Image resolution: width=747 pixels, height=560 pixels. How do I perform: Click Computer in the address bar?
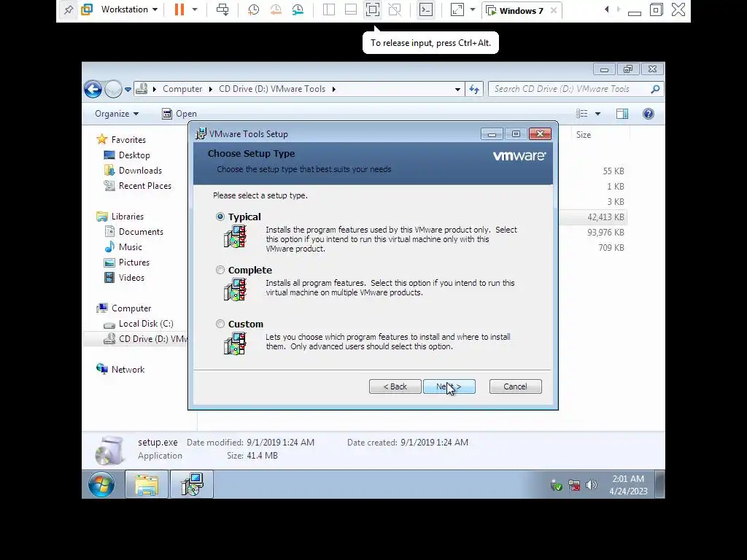pyautogui.click(x=182, y=89)
